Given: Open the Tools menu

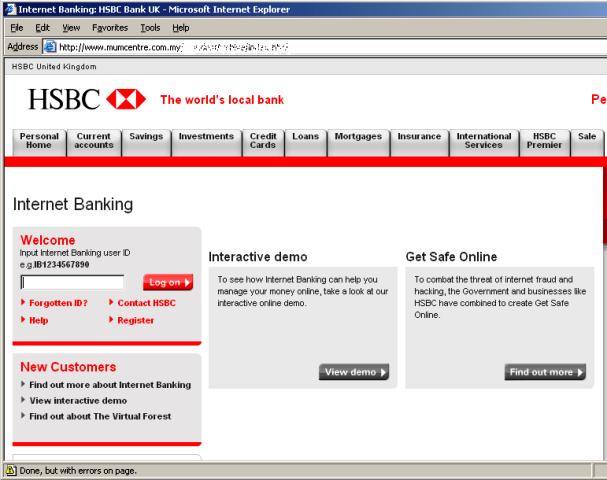Looking at the screenshot, I should click(150, 27).
